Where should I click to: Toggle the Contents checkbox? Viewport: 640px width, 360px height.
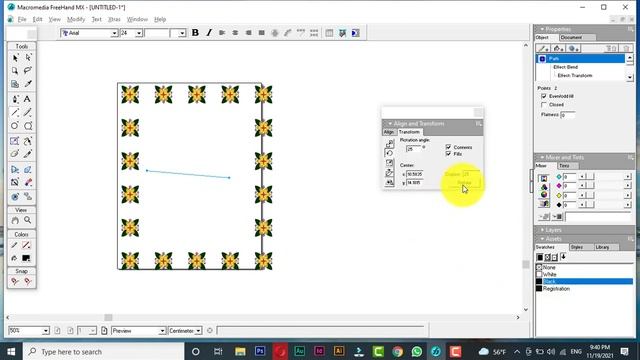pos(448,147)
